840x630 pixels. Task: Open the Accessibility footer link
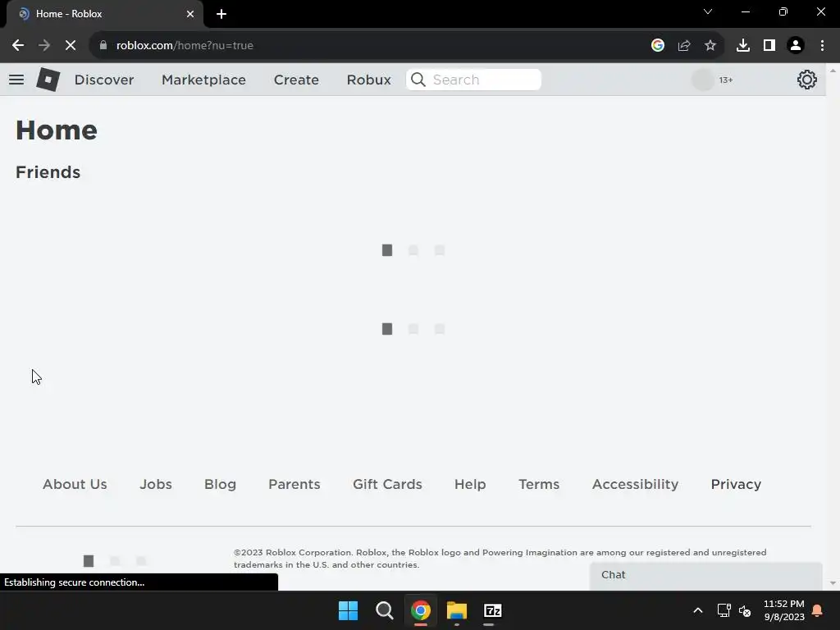(x=636, y=484)
